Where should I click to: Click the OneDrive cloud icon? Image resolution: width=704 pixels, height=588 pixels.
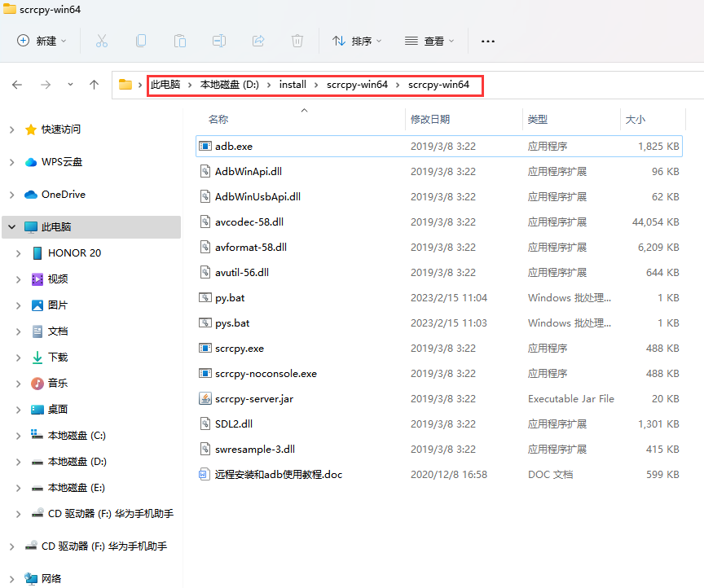click(31, 195)
